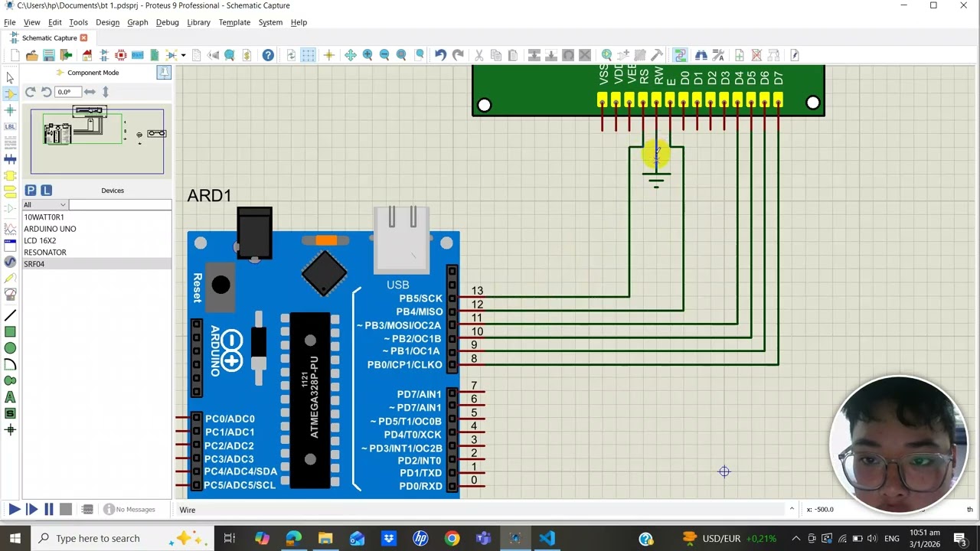Add a new sheet with the page plus icon

pos(739,55)
